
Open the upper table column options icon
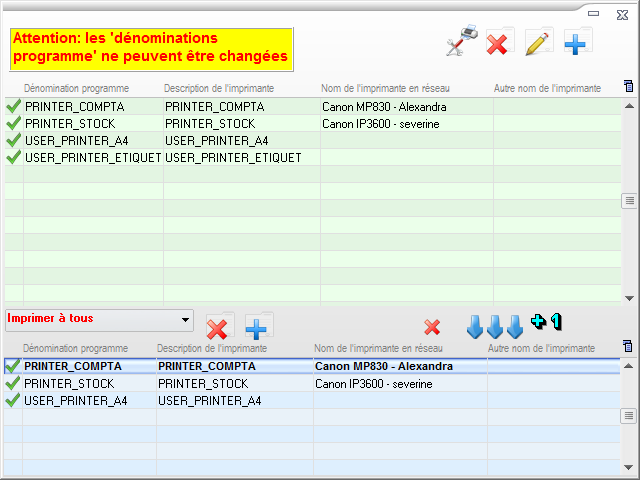pyautogui.click(x=628, y=87)
